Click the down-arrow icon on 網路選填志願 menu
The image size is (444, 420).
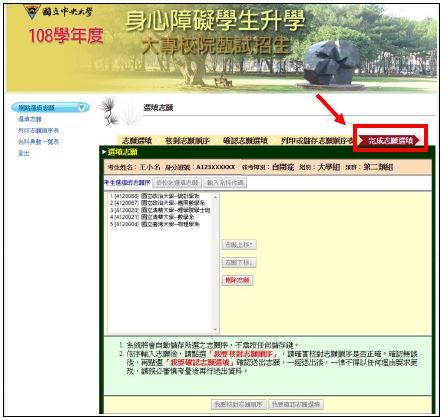81,108
